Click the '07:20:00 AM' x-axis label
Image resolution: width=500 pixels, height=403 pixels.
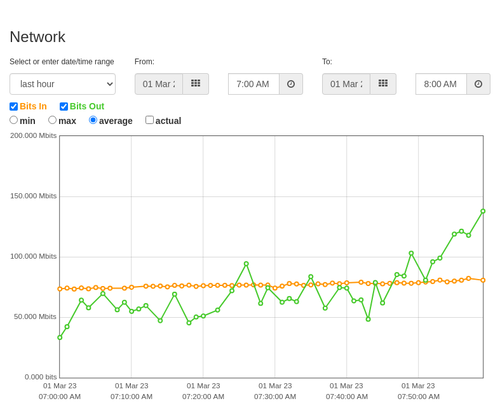[x=203, y=397]
